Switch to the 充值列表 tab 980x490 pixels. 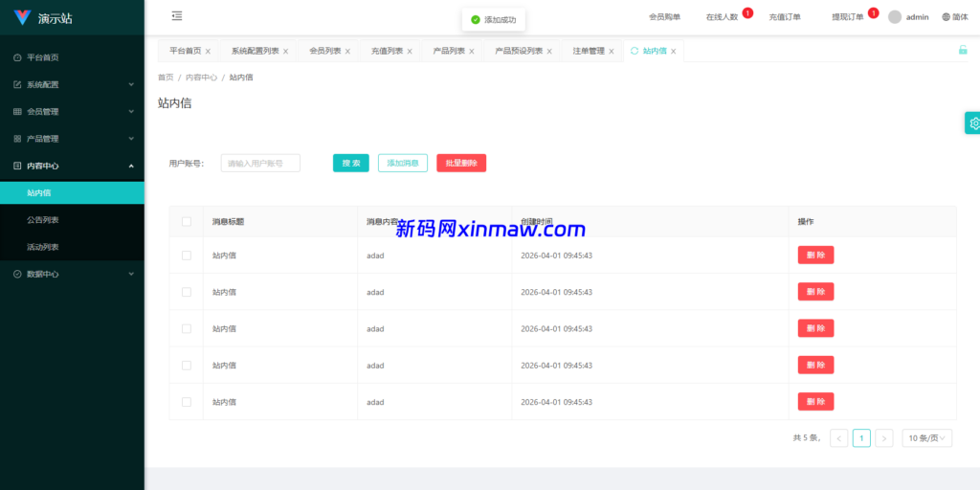coord(387,52)
